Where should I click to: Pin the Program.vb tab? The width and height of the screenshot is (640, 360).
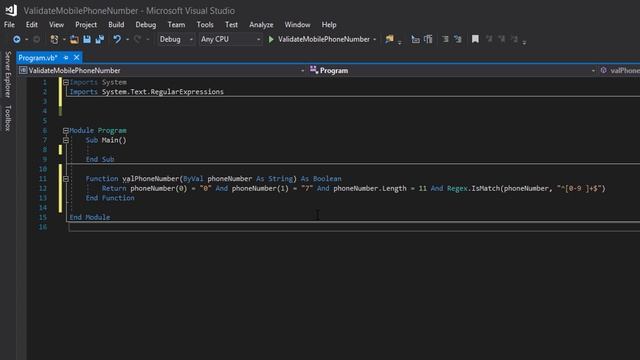pos(66,58)
